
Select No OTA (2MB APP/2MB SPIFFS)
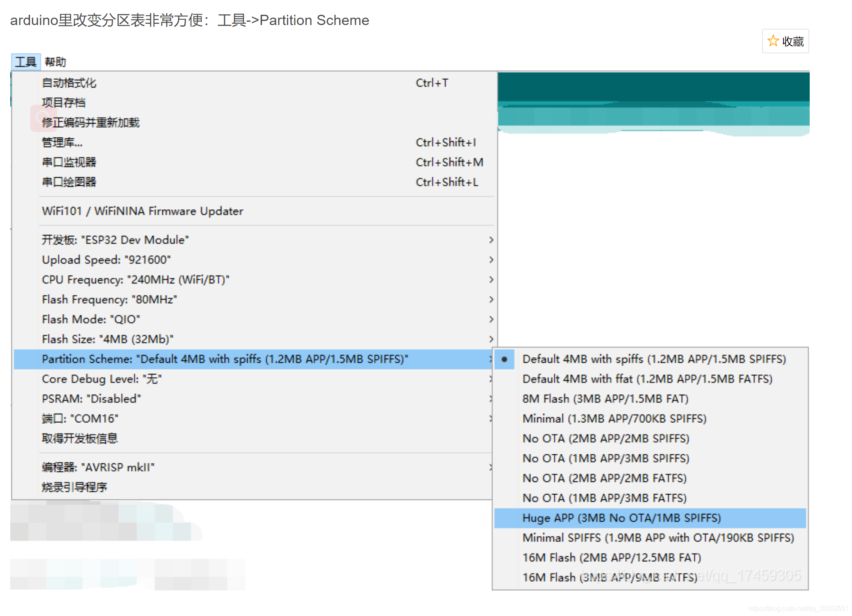[606, 438]
